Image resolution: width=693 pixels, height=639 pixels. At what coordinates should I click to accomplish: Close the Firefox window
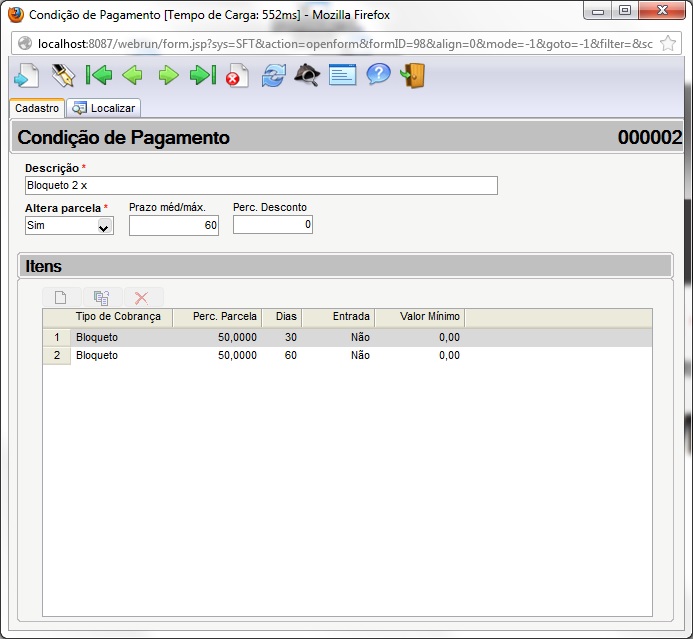[x=662, y=11]
